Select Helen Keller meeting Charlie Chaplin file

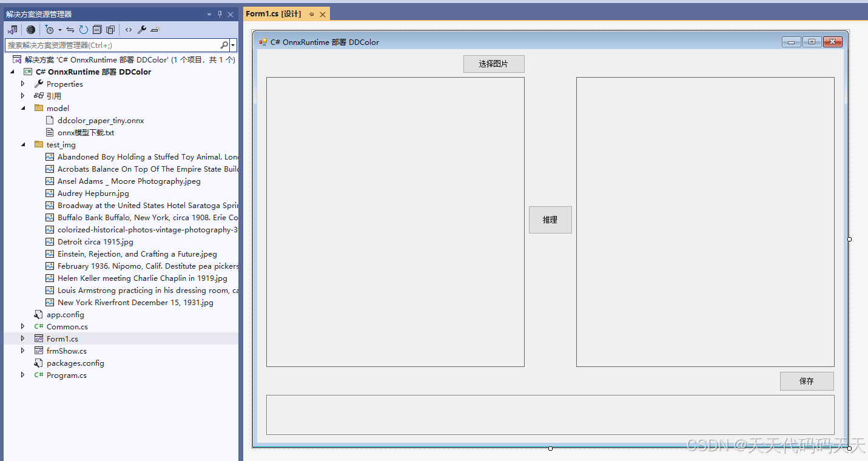(x=143, y=278)
